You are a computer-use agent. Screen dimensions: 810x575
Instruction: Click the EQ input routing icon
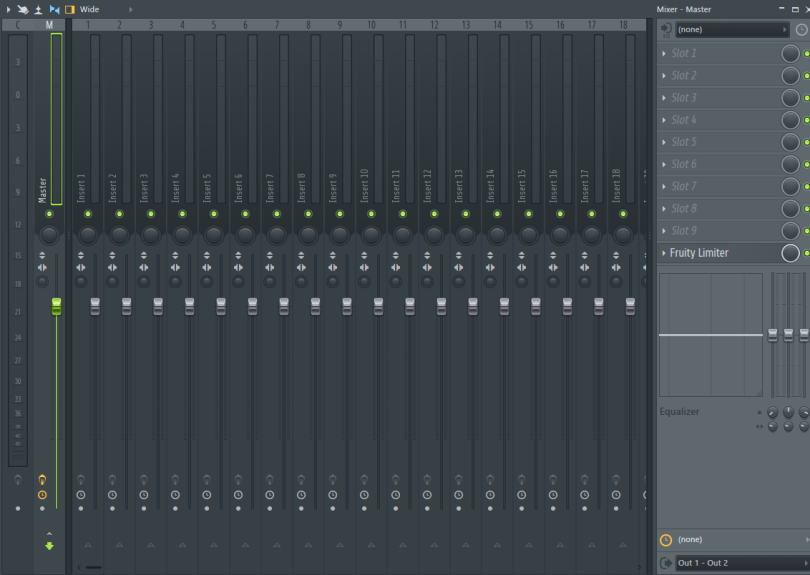[666, 29]
